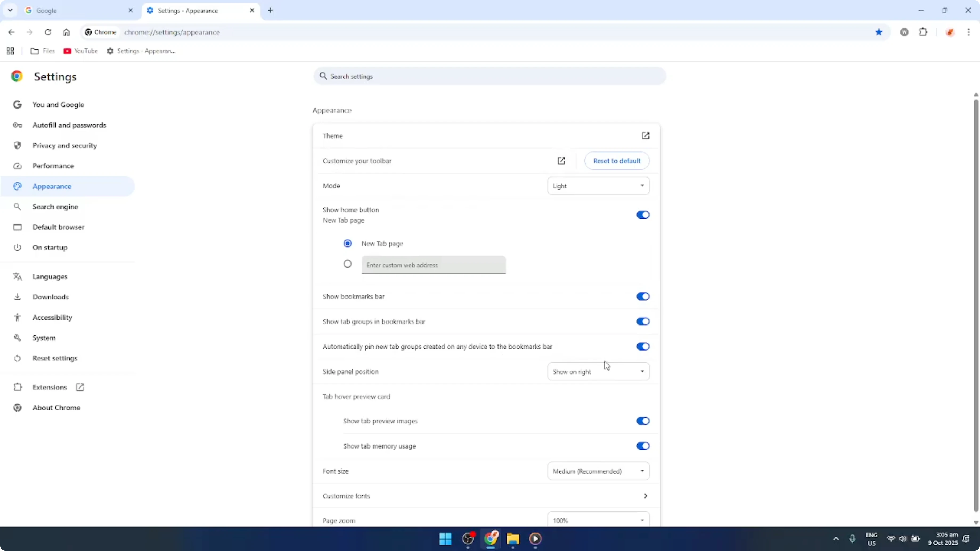Open the Chrome three-dot menu
Image resolution: width=980 pixels, height=551 pixels.
coord(969,32)
